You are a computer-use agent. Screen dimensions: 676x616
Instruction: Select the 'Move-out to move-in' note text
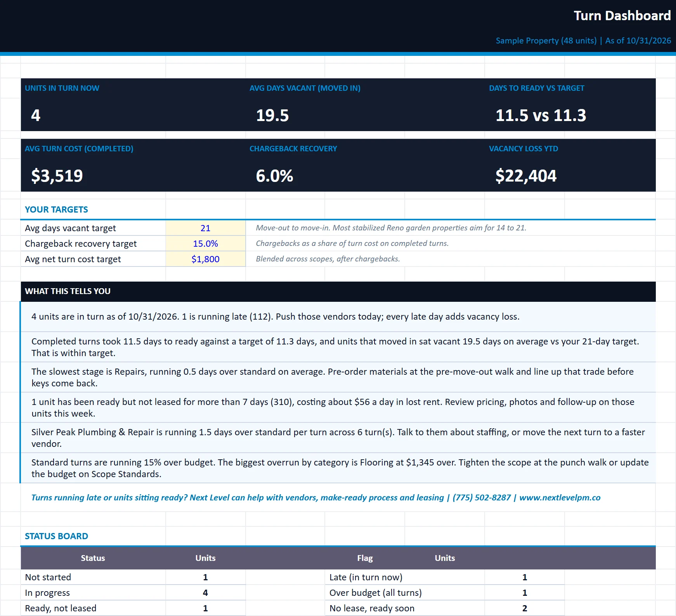point(391,228)
